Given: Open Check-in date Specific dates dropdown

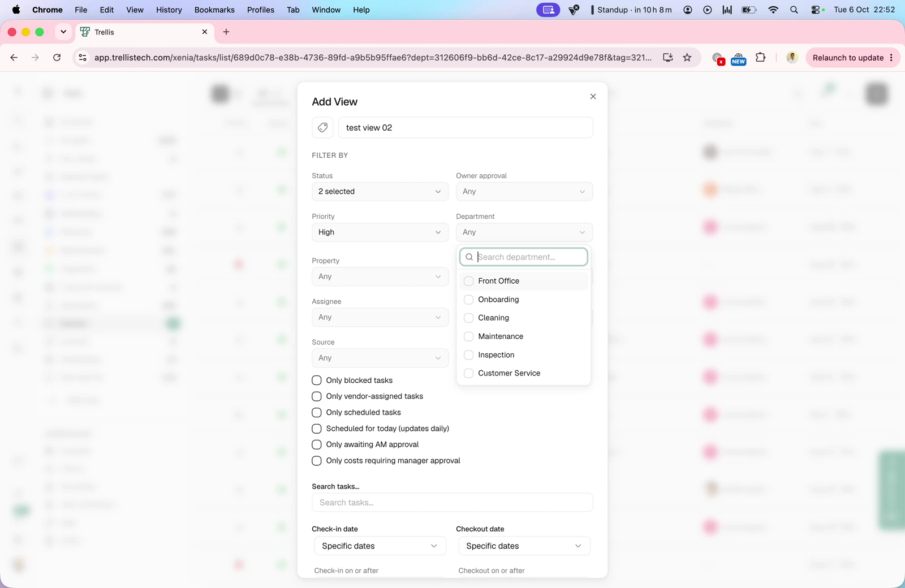Looking at the screenshot, I should (x=380, y=546).
